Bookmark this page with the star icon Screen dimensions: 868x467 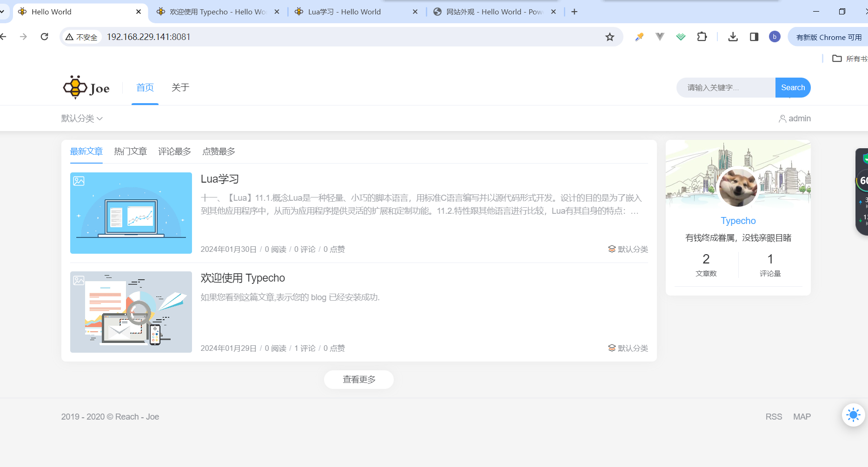pos(610,37)
